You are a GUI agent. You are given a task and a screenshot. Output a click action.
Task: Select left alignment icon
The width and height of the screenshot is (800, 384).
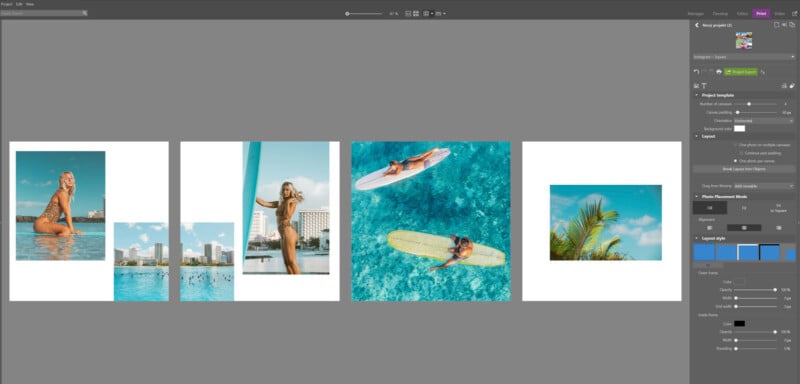[x=710, y=228]
